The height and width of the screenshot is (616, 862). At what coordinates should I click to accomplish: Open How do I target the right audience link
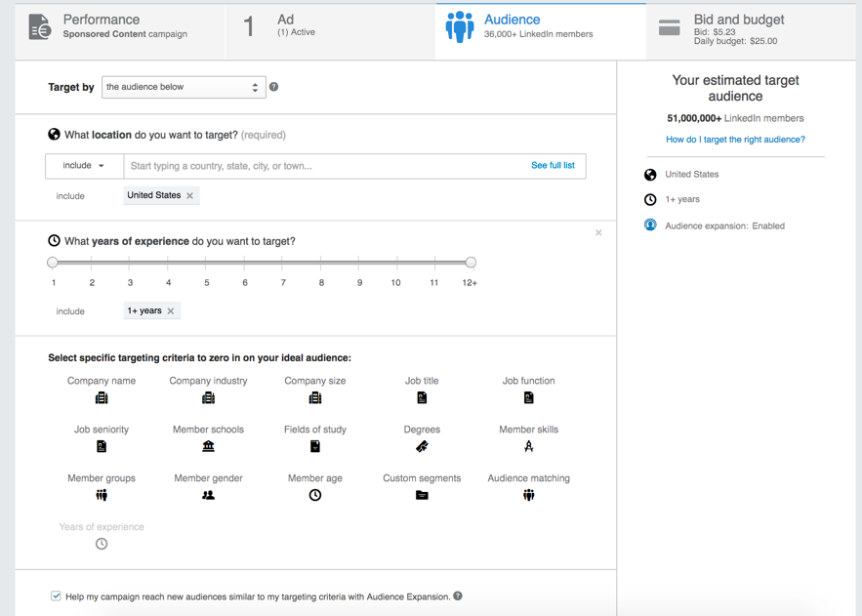click(735, 140)
